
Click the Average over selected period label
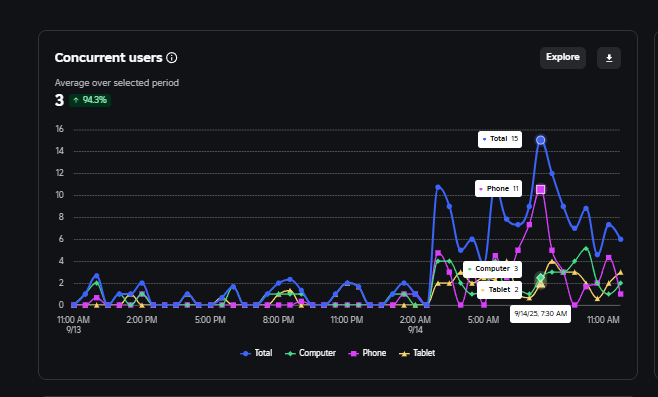[x=117, y=83]
